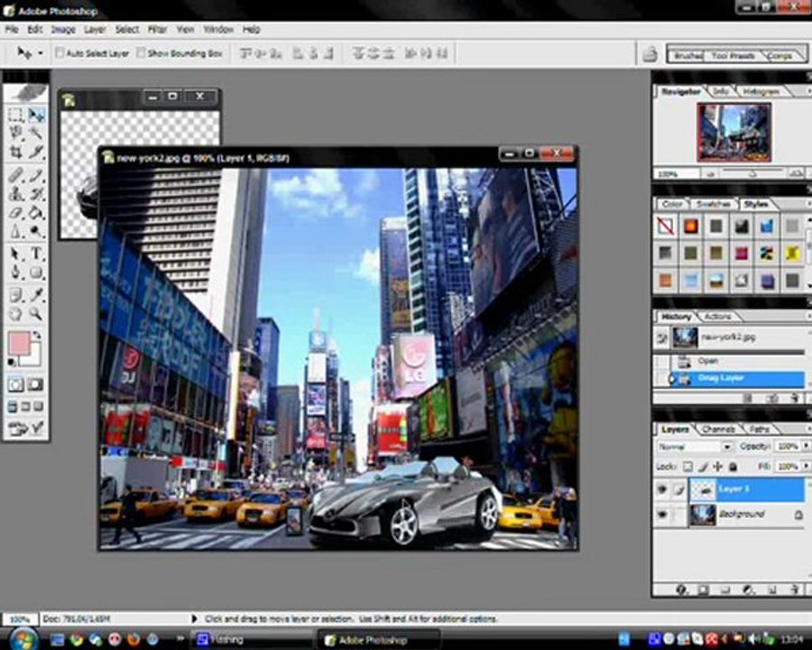Toggle Lock transparent pixels
The image size is (812, 650).
[x=687, y=467]
